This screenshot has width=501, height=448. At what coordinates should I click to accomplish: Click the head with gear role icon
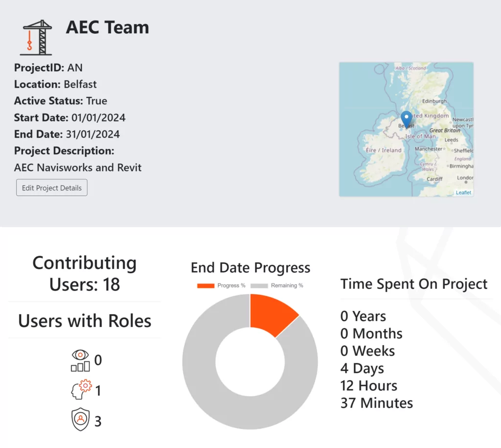click(81, 391)
